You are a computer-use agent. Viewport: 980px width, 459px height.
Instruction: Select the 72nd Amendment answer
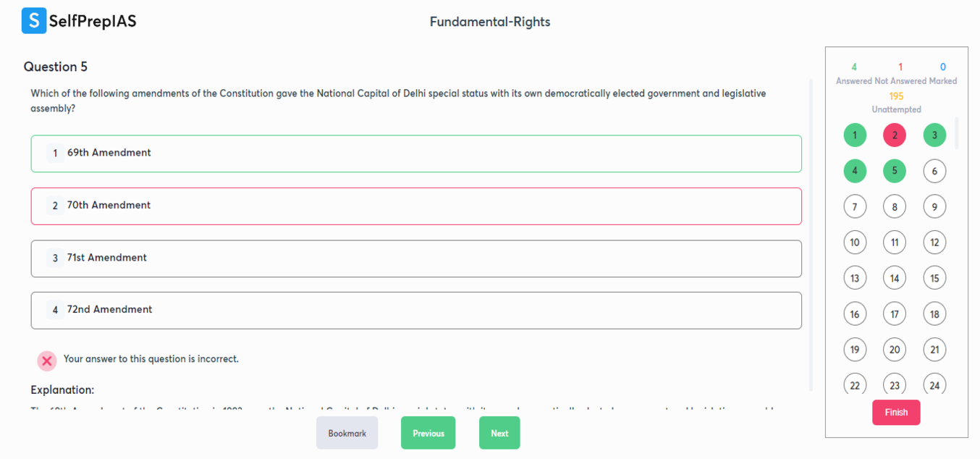[x=416, y=310]
